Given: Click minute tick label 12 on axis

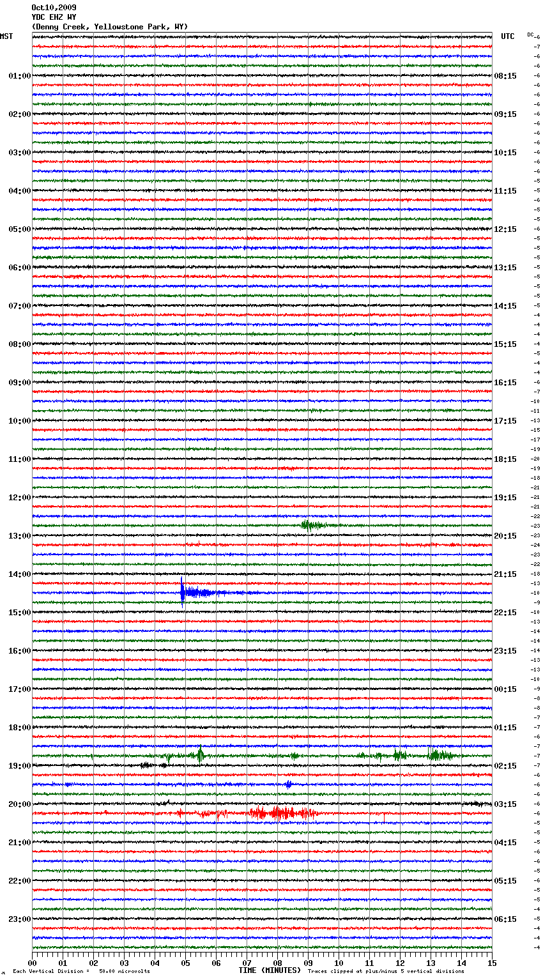Looking at the screenshot, I should point(400,963).
